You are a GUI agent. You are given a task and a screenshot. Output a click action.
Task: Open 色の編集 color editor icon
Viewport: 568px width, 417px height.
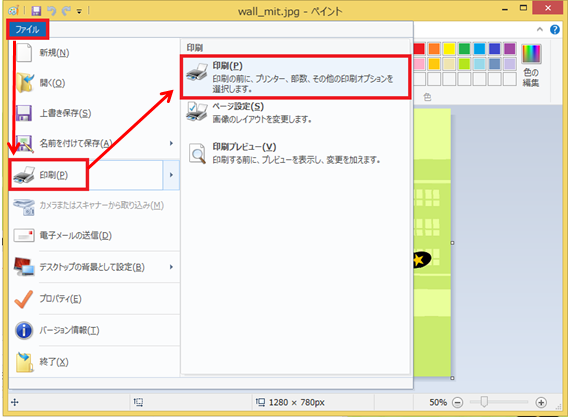pos(531,65)
